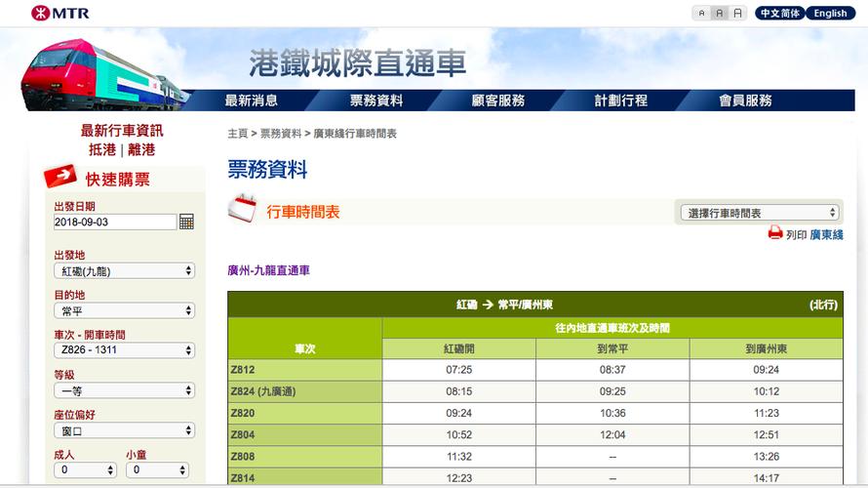Switch language to English
This screenshot has width=868, height=488.
pos(830,13)
